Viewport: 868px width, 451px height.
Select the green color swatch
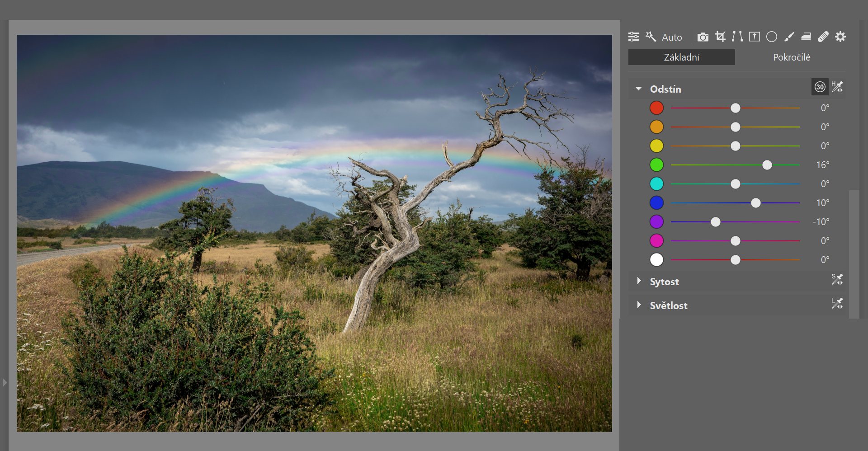656,165
